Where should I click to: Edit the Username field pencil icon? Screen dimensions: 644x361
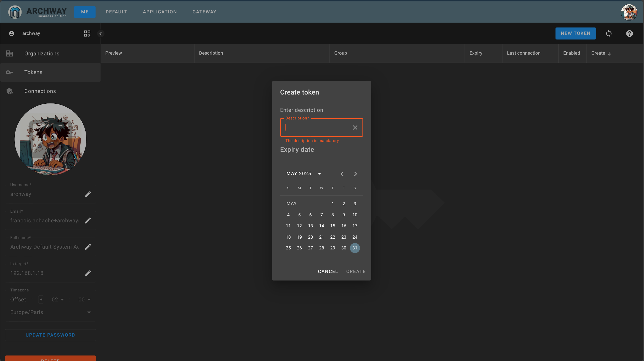(x=88, y=194)
